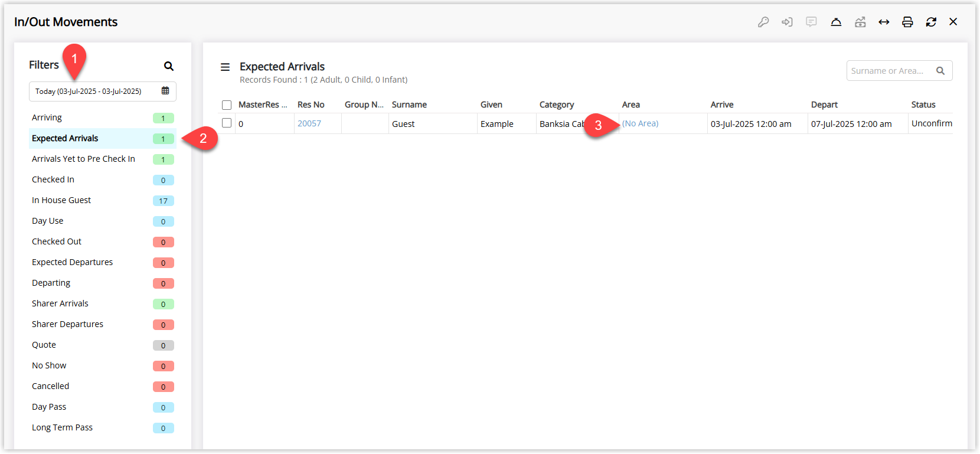This screenshot has width=980, height=454.
Task: Select the In House Guest filter
Action: pyautogui.click(x=103, y=201)
